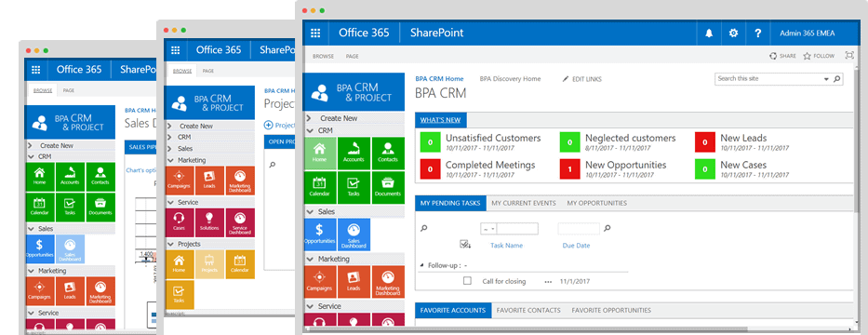Select Page tab in the left window
The image size is (868, 335).
click(69, 90)
